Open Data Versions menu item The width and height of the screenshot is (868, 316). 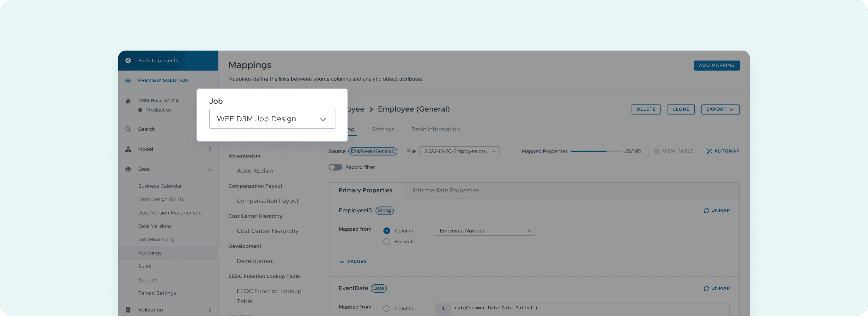[155, 226]
